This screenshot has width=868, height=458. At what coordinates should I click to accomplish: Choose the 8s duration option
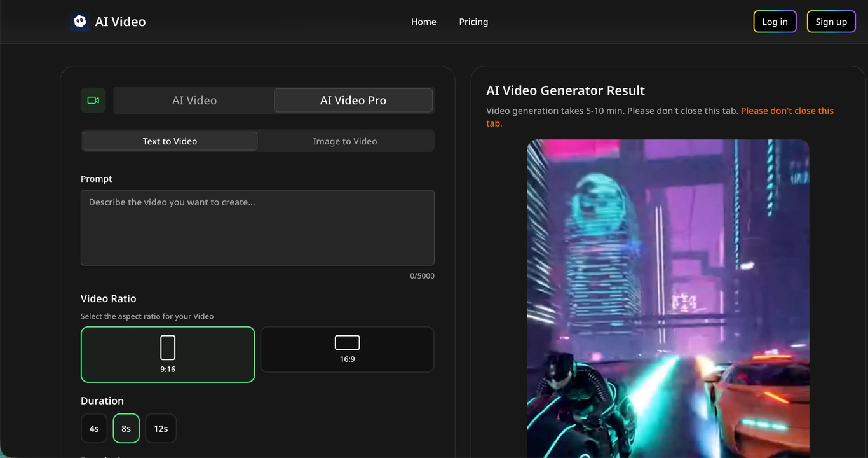coord(126,429)
